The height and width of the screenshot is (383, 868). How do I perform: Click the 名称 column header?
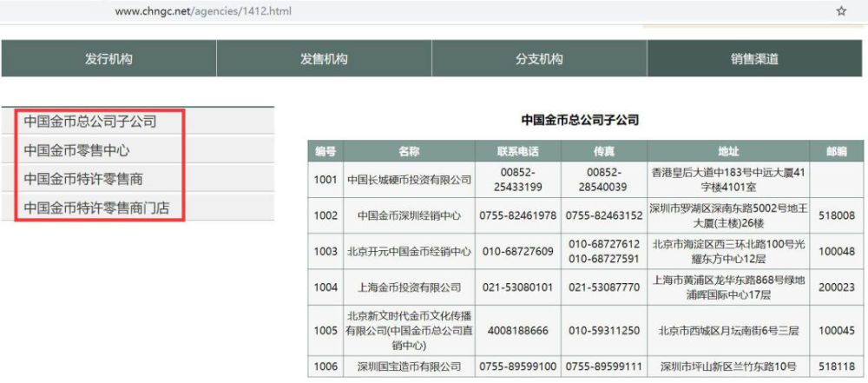[x=409, y=151]
